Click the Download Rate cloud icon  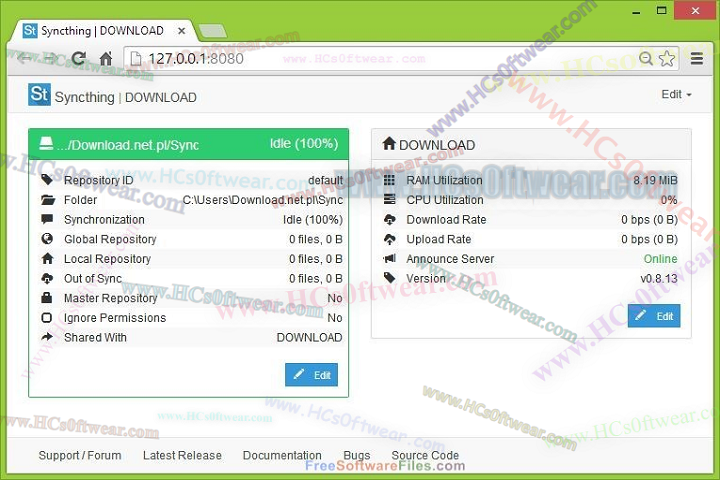(390, 220)
